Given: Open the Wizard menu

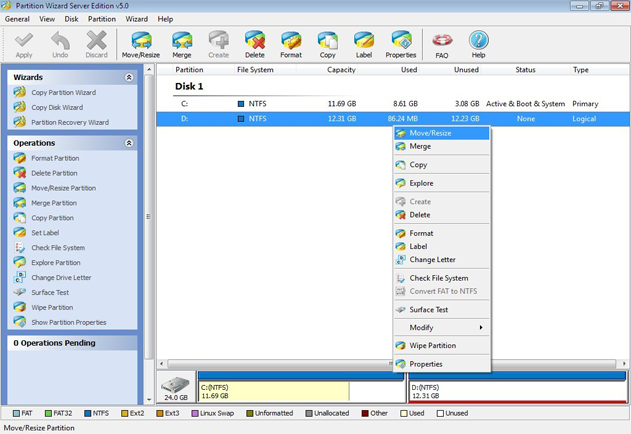Looking at the screenshot, I should pyautogui.click(x=136, y=19).
